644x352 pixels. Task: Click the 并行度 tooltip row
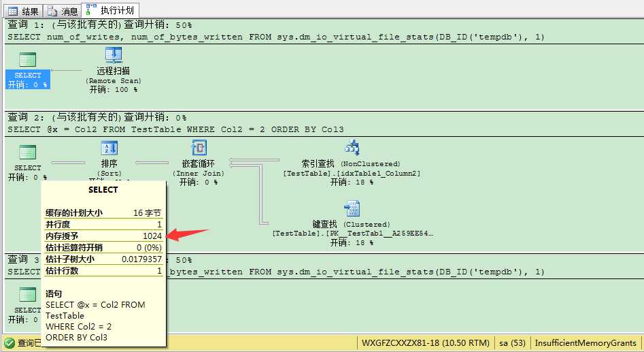click(x=103, y=224)
